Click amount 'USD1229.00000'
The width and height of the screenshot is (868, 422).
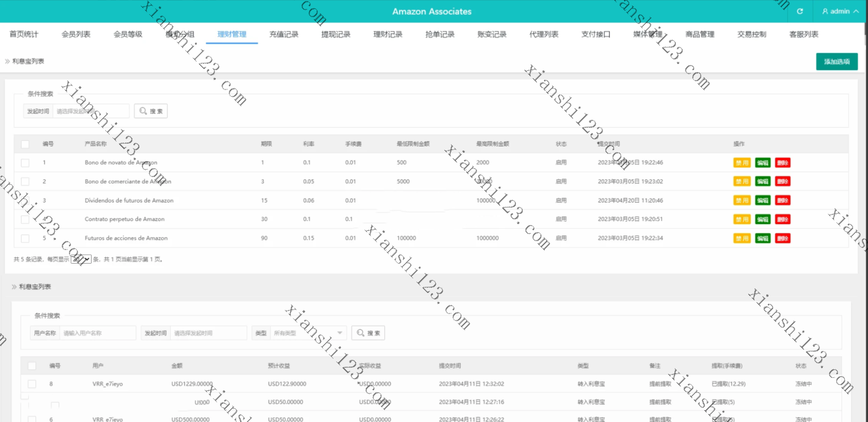coord(192,384)
